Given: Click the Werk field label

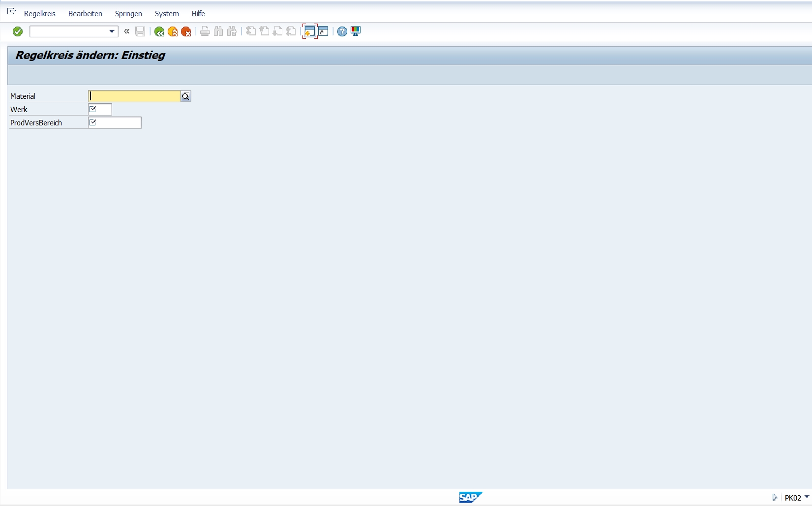Looking at the screenshot, I should 19,110.
